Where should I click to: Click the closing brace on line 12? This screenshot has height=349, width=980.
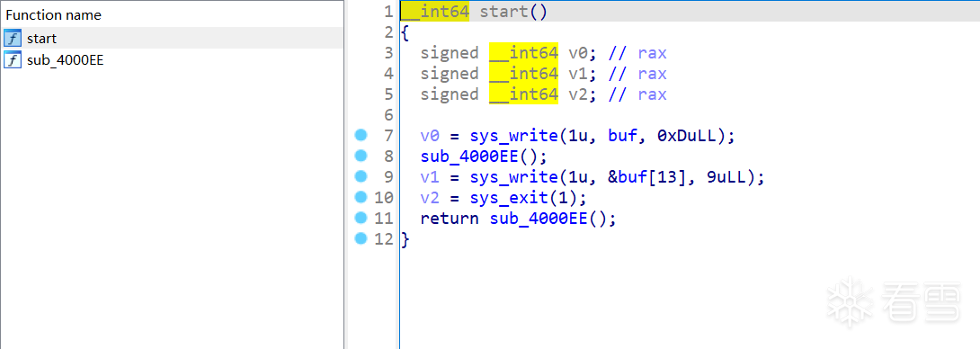click(405, 239)
